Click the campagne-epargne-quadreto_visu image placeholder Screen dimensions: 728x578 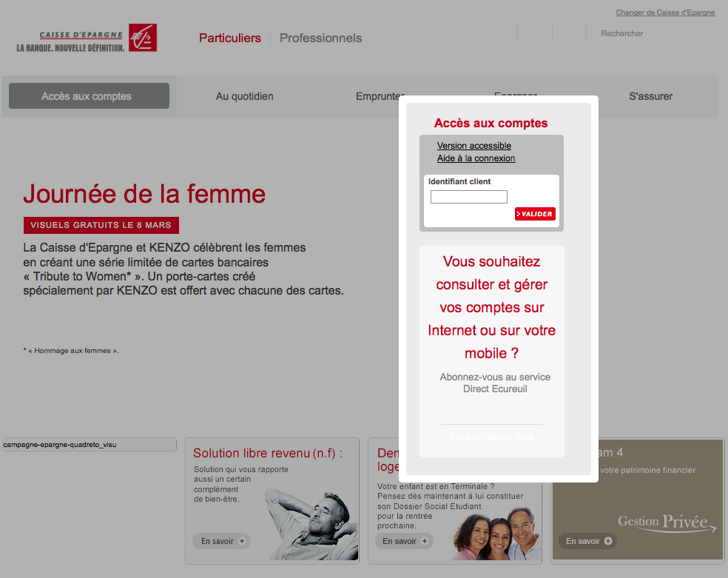[x=89, y=444]
